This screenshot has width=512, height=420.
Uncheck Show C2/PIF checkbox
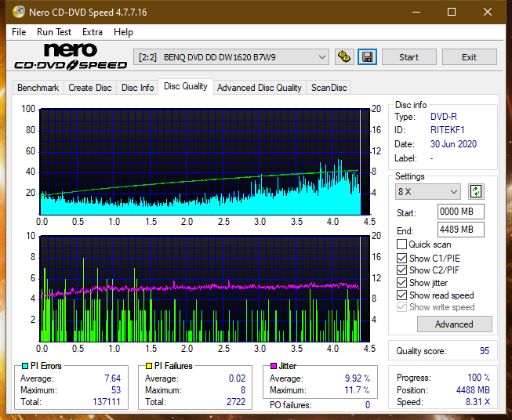pyautogui.click(x=401, y=270)
